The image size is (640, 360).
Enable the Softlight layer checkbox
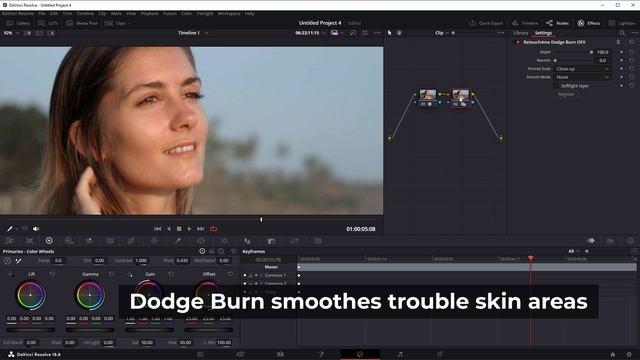556,86
